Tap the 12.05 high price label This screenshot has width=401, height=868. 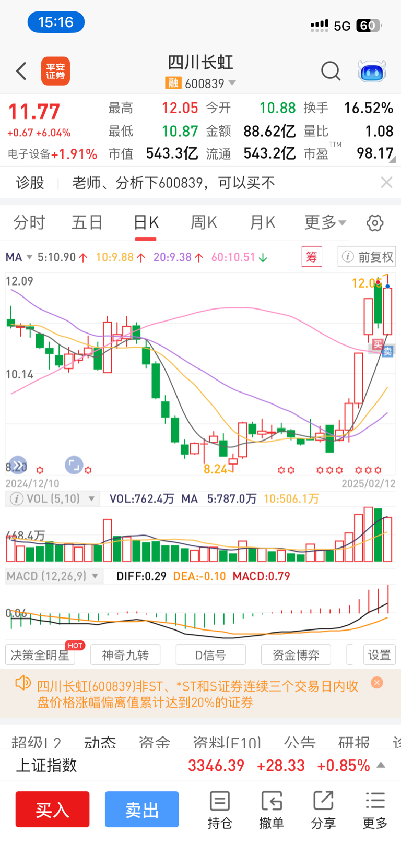click(x=367, y=283)
